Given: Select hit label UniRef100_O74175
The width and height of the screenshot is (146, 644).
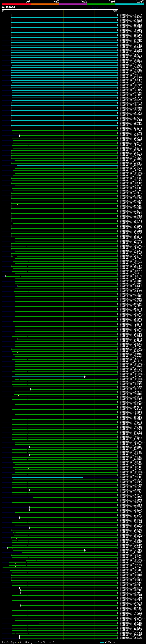Looking at the screenshot, I should (131, 339).
